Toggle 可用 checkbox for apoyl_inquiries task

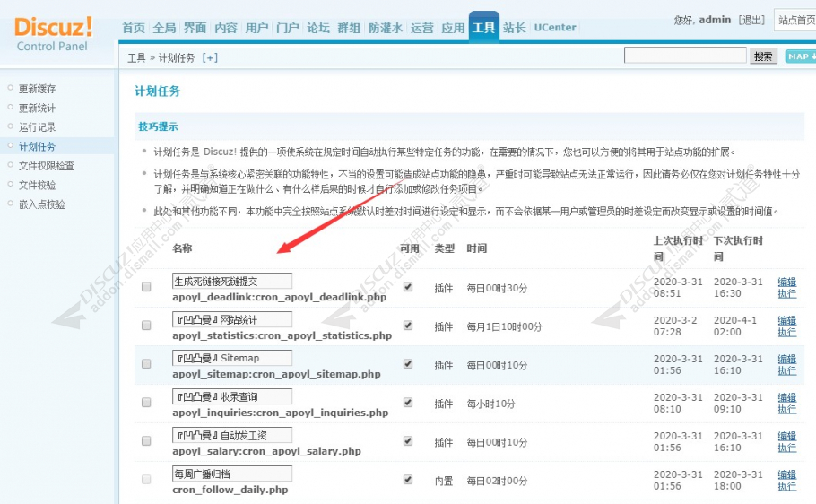[x=408, y=403]
